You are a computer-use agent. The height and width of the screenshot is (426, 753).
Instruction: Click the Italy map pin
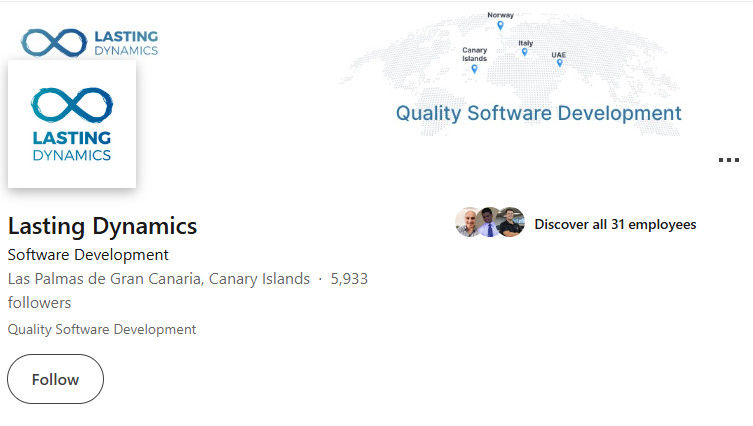pos(524,52)
